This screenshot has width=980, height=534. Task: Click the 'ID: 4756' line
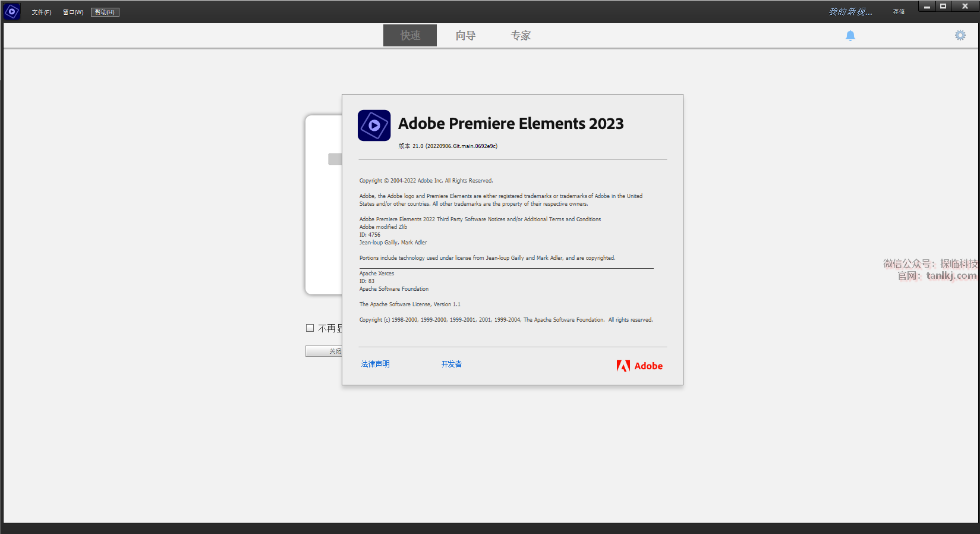370,235
